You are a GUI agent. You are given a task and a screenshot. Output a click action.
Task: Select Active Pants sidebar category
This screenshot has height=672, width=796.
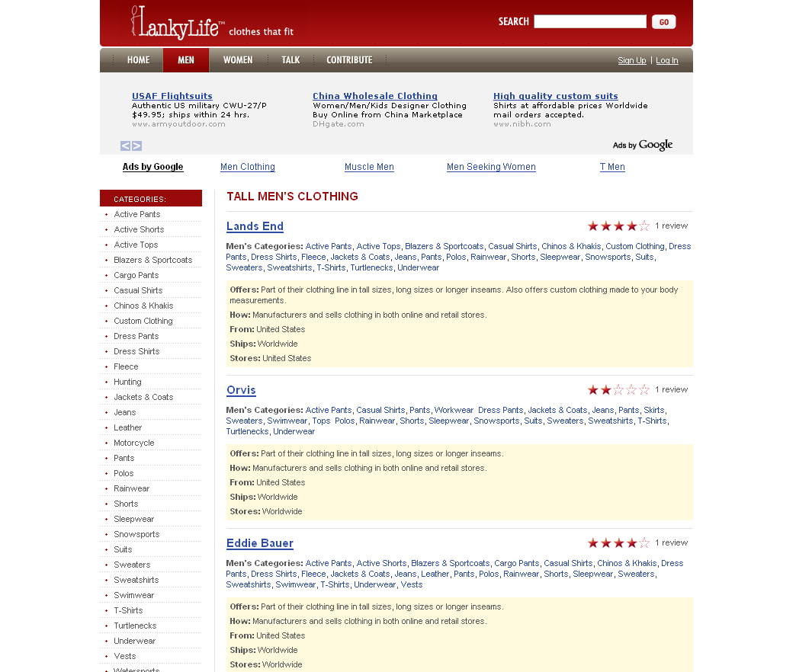(x=137, y=215)
